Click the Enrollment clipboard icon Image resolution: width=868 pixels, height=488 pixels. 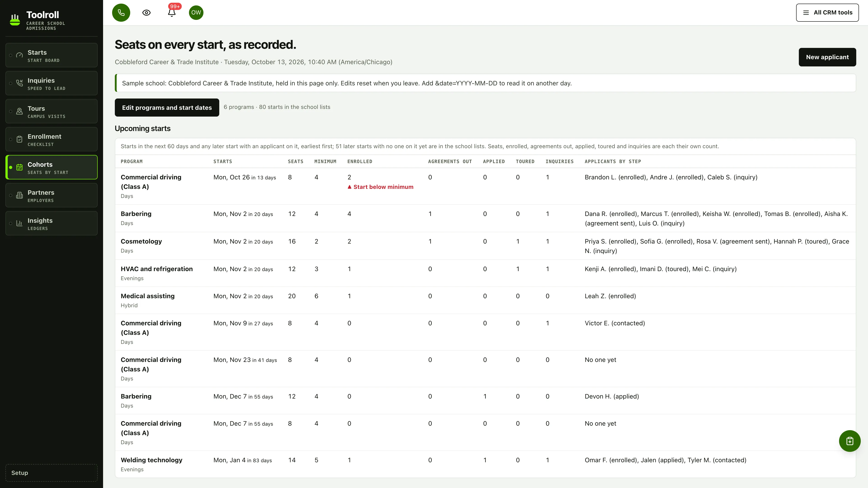tap(19, 139)
